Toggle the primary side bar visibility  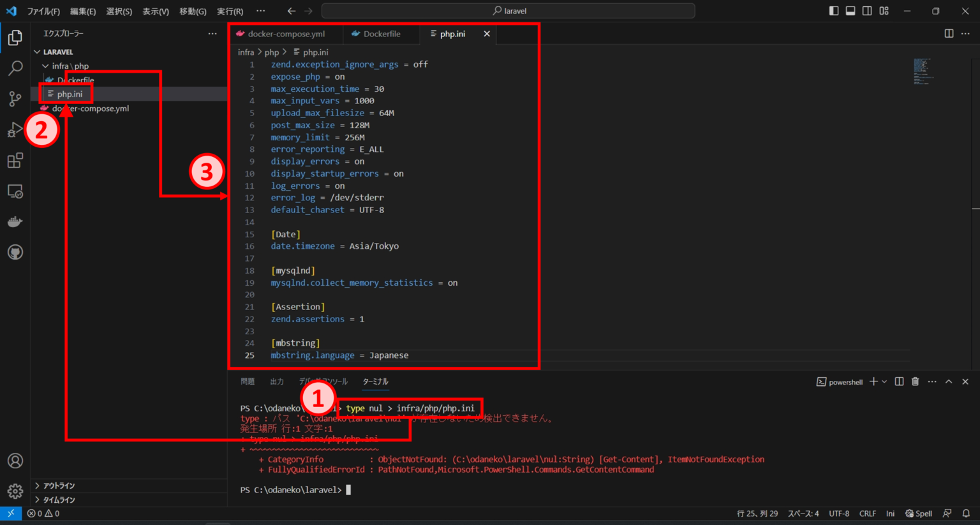point(833,10)
